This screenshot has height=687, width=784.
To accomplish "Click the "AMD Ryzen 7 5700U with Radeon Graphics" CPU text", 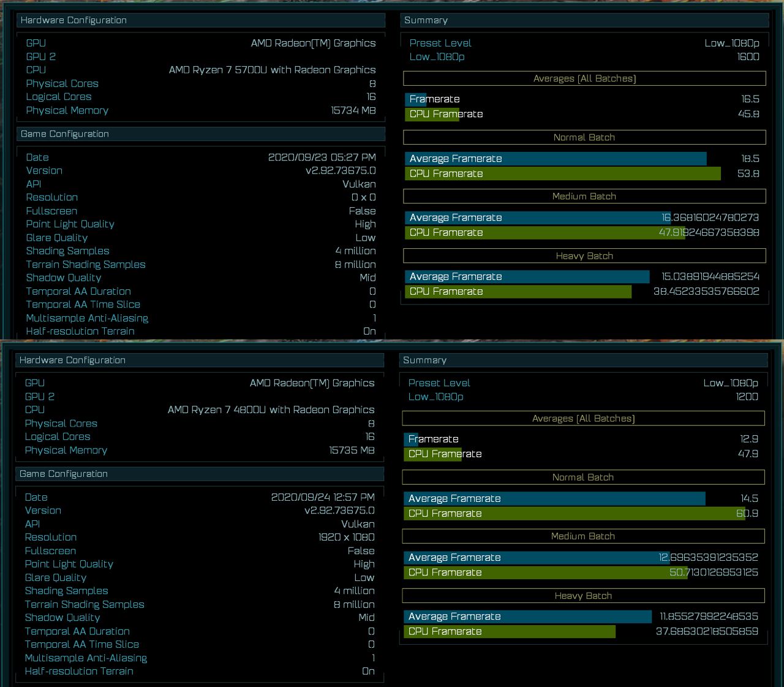I will pos(273,70).
